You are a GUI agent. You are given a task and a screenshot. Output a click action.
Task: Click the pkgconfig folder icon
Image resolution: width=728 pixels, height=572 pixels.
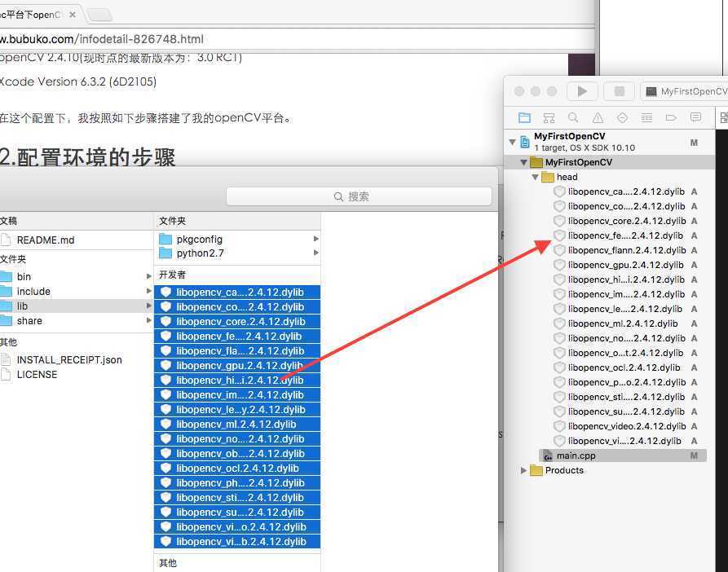[x=165, y=240]
